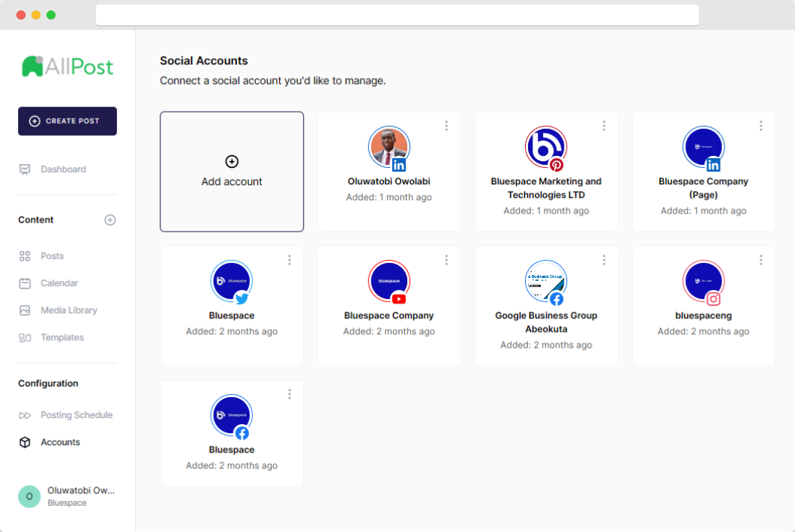The image size is (795, 532).
Task: Click the Calendar icon in sidebar
Action: coord(25,283)
